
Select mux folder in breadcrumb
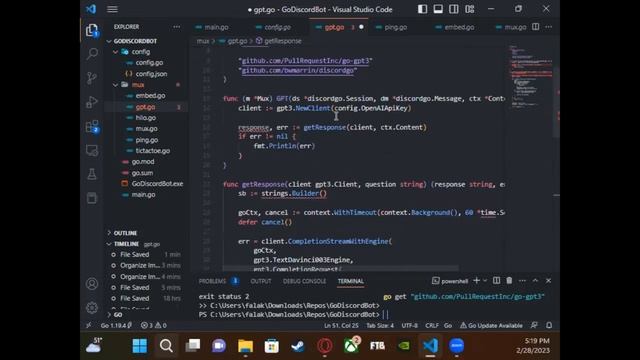pyautogui.click(x=203, y=41)
